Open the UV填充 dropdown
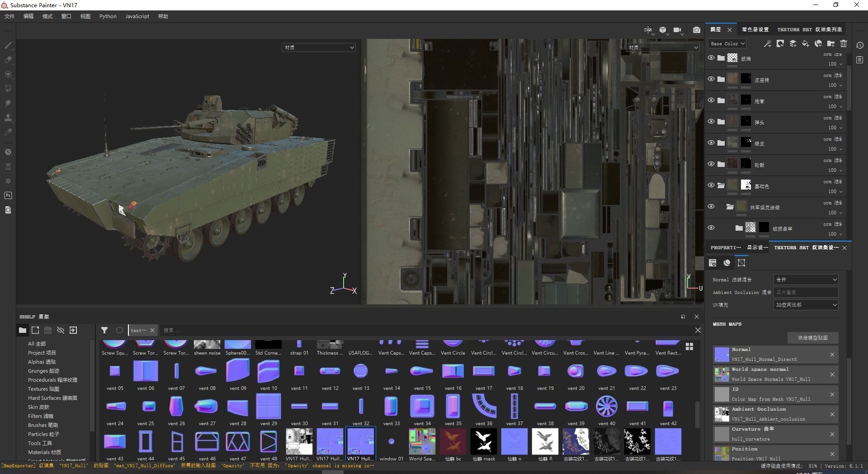Viewport: 868px width, 474px height. [806, 305]
